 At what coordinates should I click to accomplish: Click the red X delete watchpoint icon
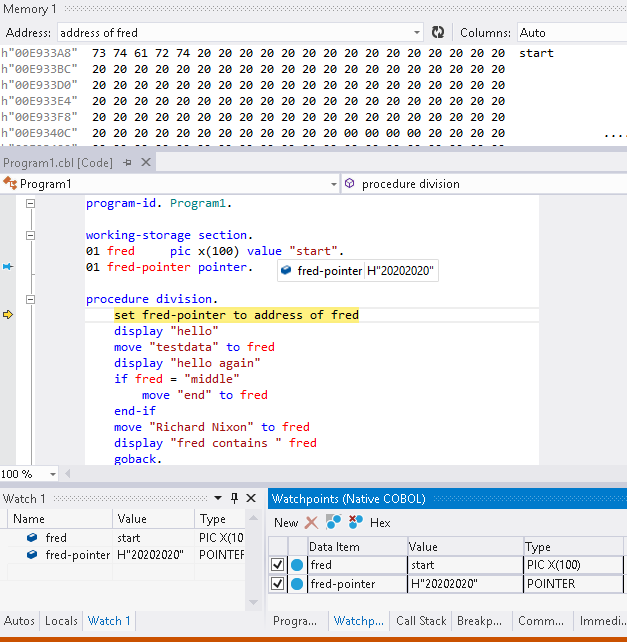pyautogui.click(x=311, y=522)
